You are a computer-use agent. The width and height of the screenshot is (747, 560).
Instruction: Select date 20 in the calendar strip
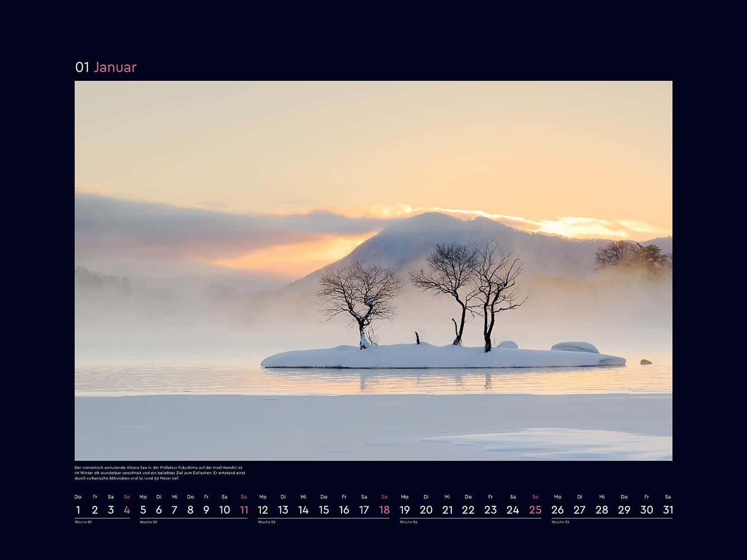pyautogui.click(x=426, y=510)
